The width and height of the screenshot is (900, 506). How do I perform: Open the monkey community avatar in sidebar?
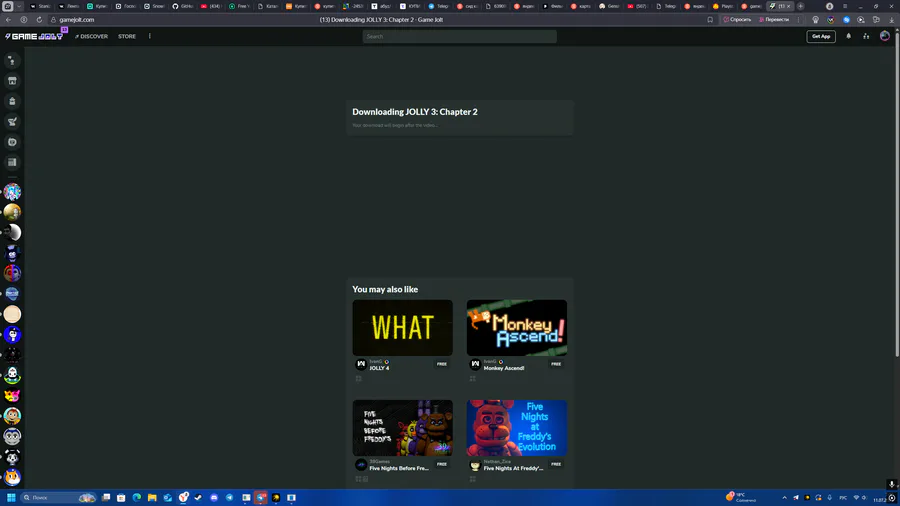pyautogui.click(x=12, y=416)
